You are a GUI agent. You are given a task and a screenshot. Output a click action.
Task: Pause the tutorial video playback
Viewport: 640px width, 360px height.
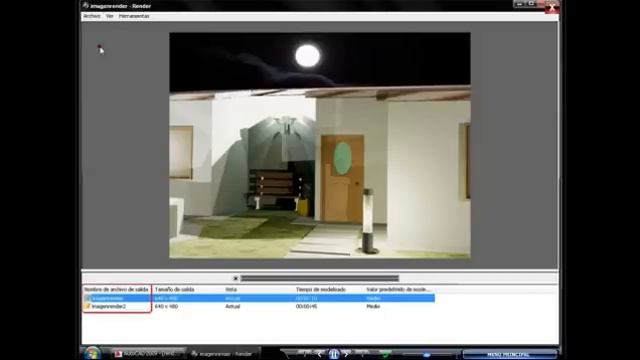coord(333,354)
